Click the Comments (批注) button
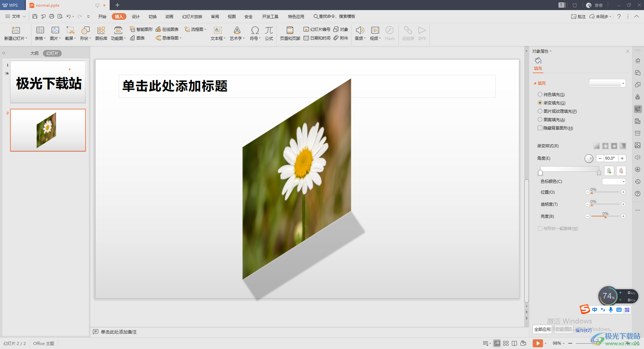This screenshot has height=349, width=644. (579, 16)
